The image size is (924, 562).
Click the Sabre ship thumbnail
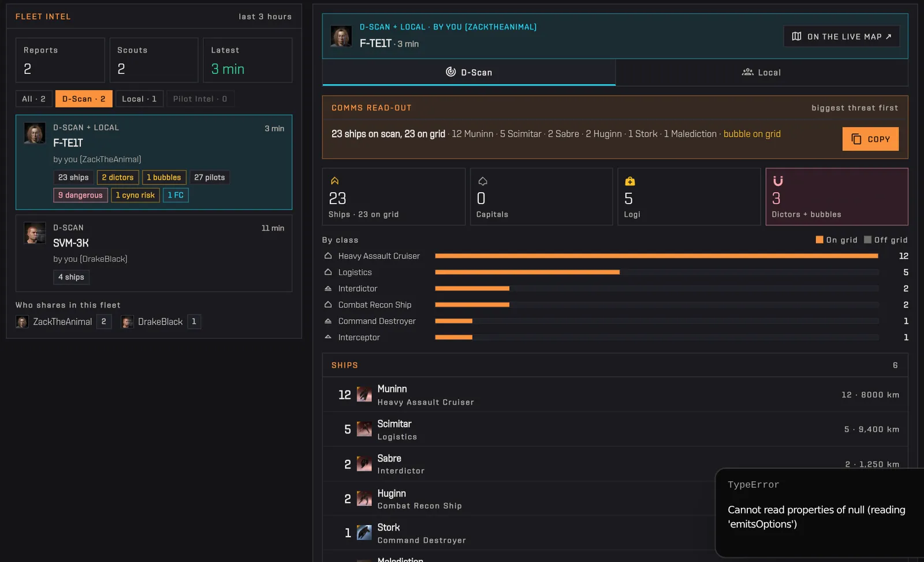click(x=364, y=464)
